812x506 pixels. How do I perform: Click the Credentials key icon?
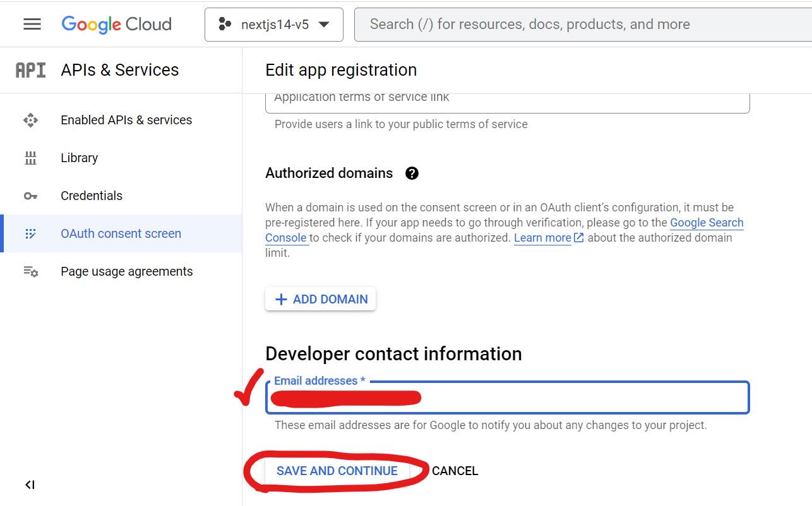pyautogui.click(x=30, y=196)
